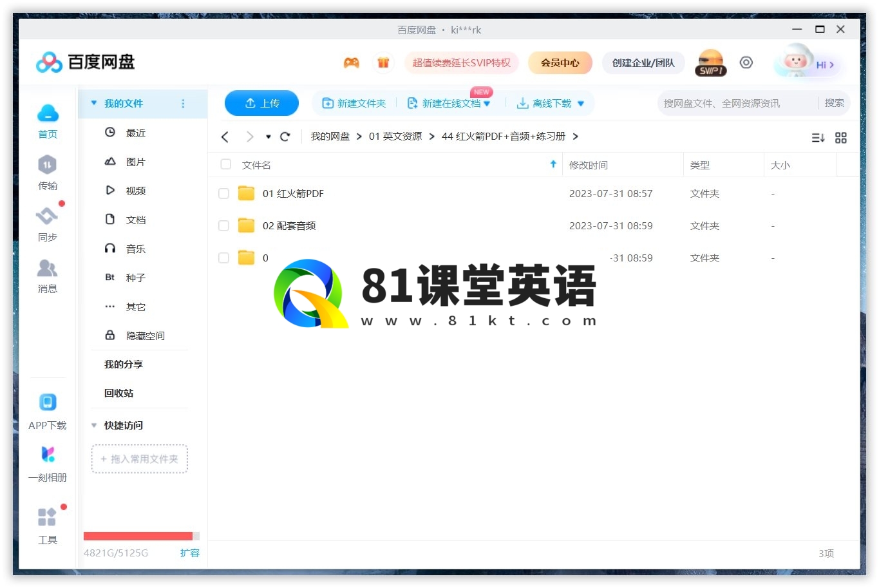Image resolution: width=879 pixels, height=588 pixels.
Task: Click the 拖入常用文件夹 drop box
Action: [x=140, y=459]
